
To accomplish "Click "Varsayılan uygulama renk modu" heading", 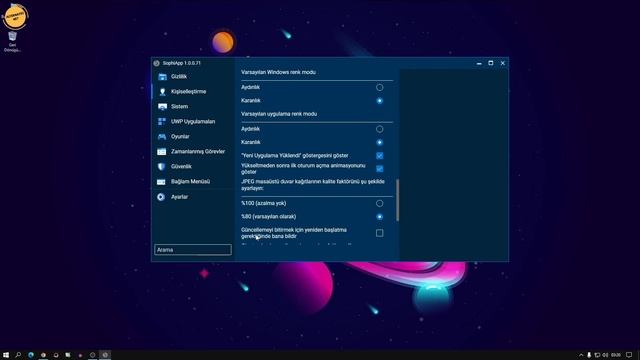I will (279, 114).
